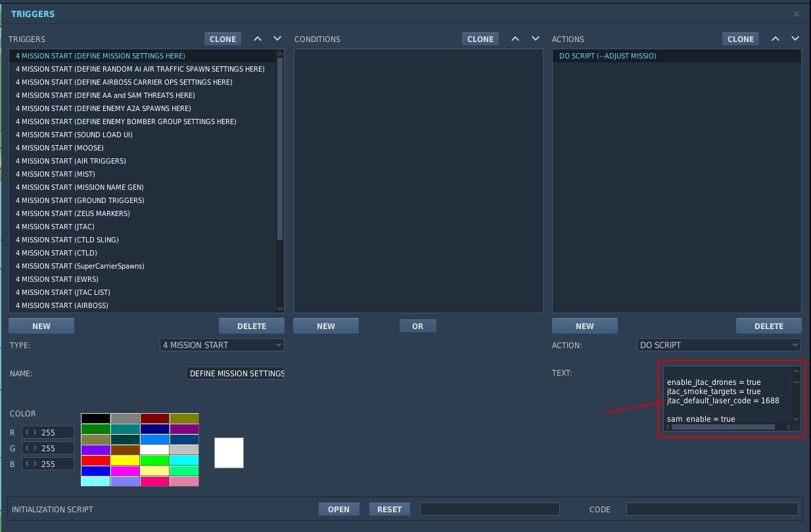Move selected trigger down with arrow
This screenshot has width=811, height=532.
(x=277, y=39)
